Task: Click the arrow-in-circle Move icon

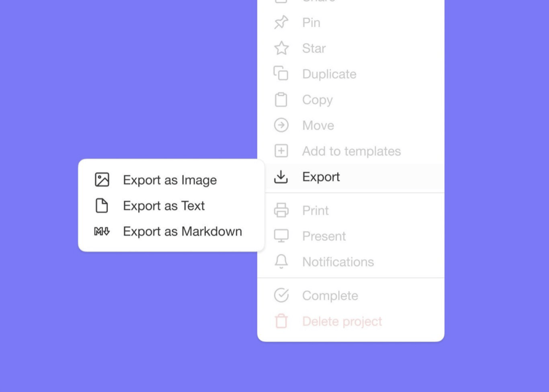Action: [x=281, y=125]
